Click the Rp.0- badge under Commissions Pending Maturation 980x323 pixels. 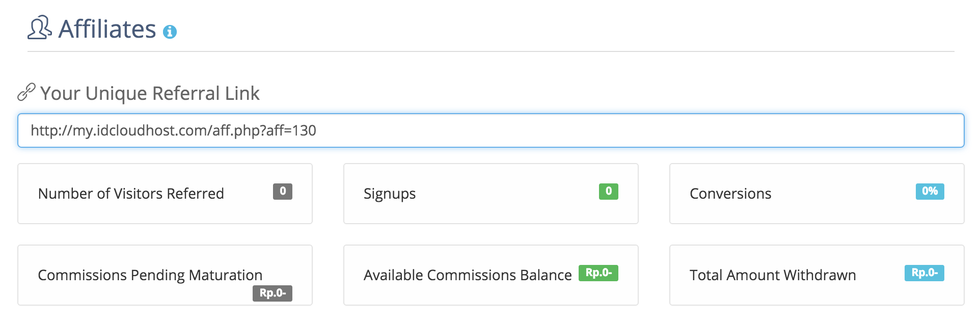272,294
